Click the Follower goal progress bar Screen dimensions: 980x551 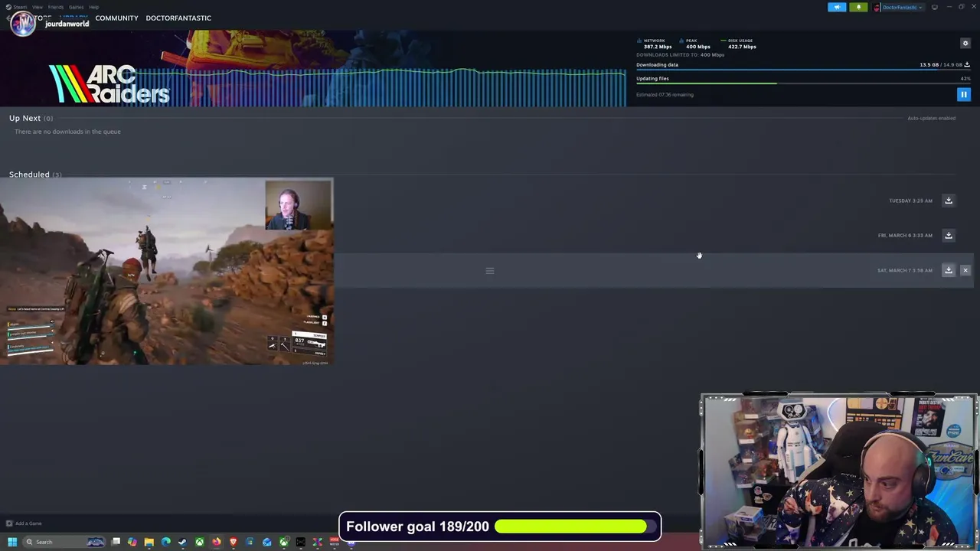[577, 527]
